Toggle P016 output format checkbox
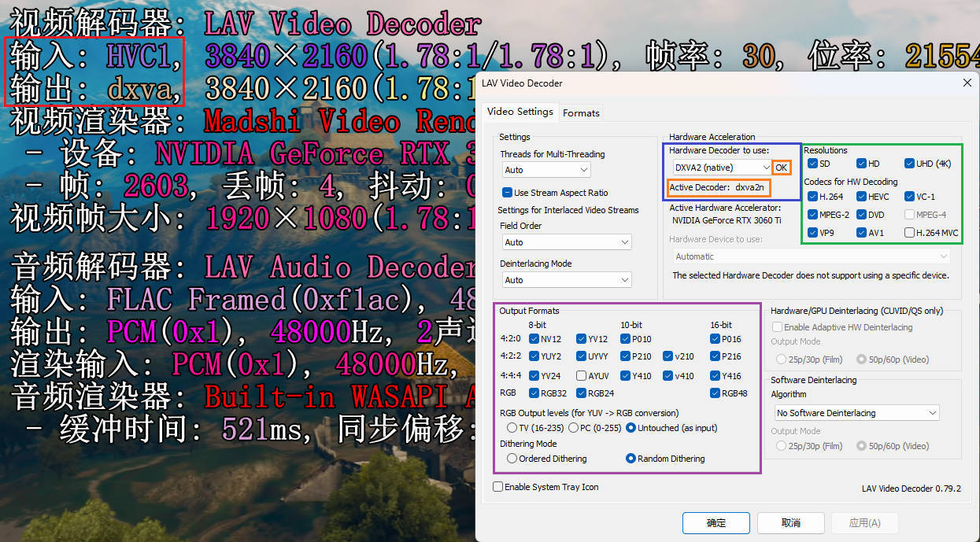Image resolution: width=980 pixels, height=542 pixels. [x=715, y=339]
